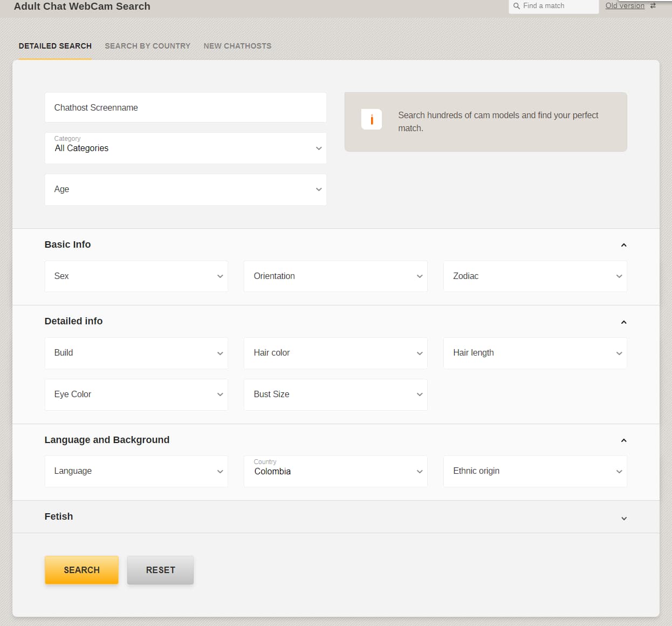Click the Reset button
Screen dimensions: 672x626
[x=160, y=570]
